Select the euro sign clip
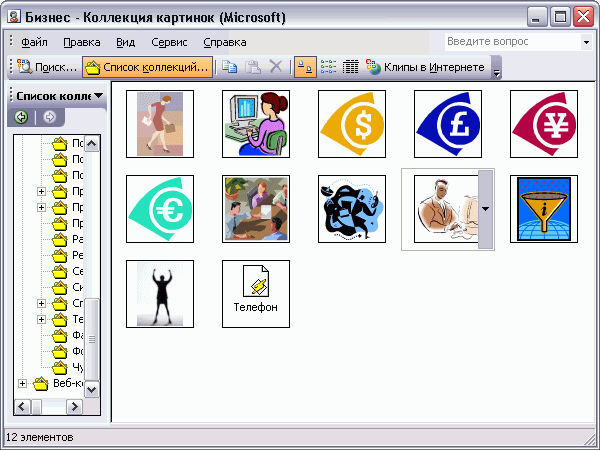The width and height of the screenshot is (600, 450). (x=160, y=209)
